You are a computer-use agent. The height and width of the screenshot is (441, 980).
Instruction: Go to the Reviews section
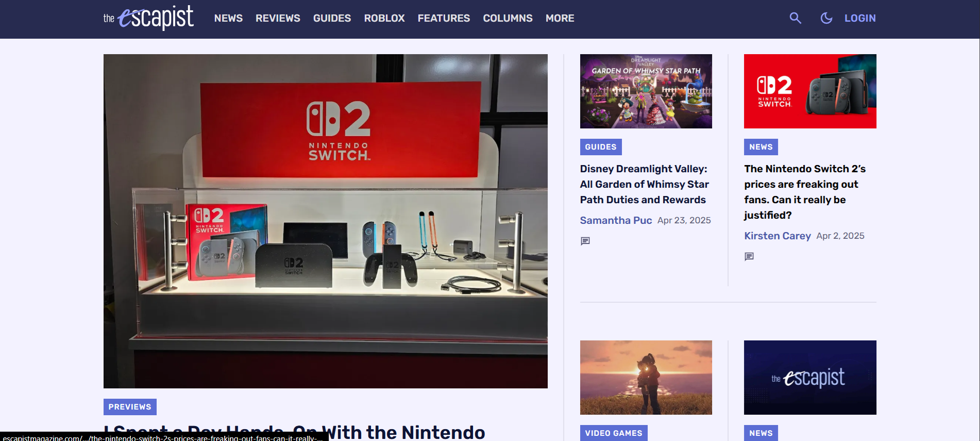coord(278,18)
